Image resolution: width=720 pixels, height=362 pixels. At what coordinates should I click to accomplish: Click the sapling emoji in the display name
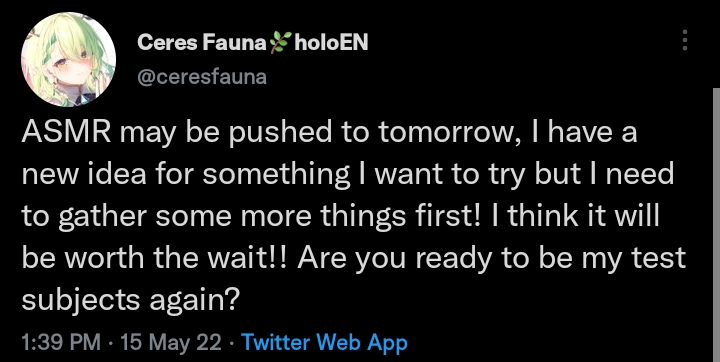280,43
